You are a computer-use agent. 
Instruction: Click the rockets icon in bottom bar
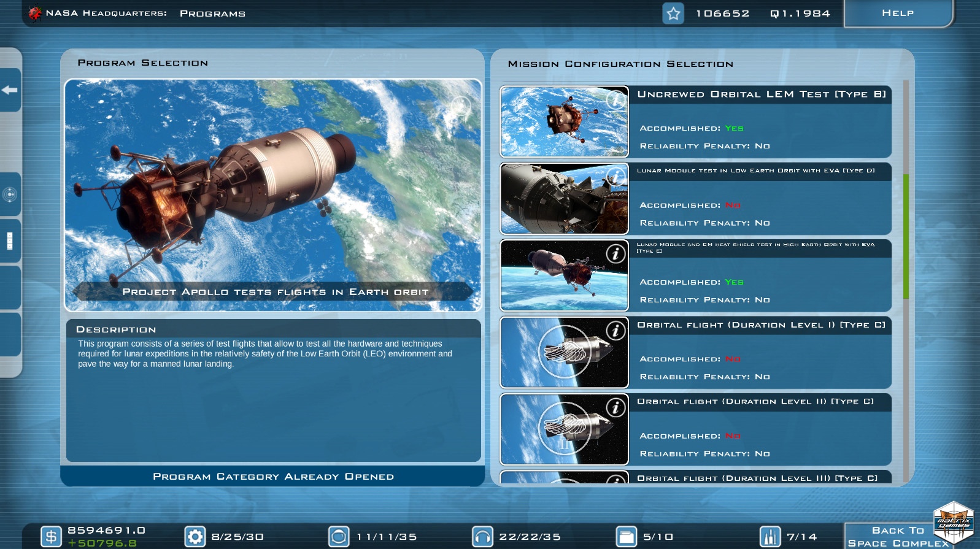click(770, 537)
